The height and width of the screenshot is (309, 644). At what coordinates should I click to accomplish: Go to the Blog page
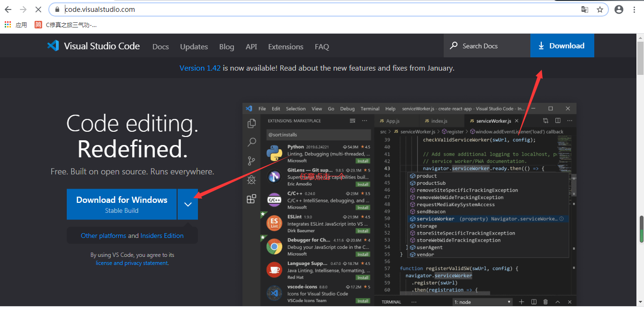pos(227,46)
